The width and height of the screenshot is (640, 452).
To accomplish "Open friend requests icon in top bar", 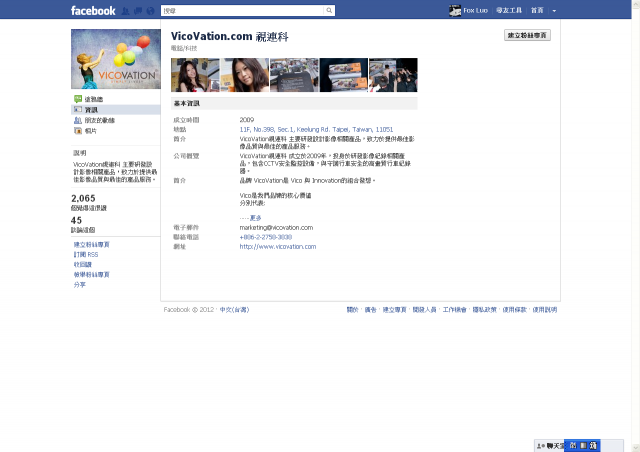I will (126, 11).
